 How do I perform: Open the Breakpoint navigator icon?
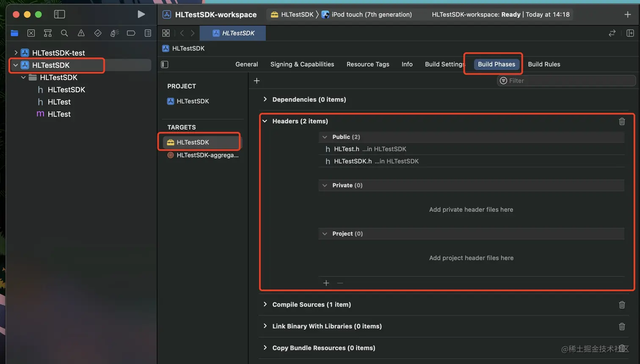(131, 33)
